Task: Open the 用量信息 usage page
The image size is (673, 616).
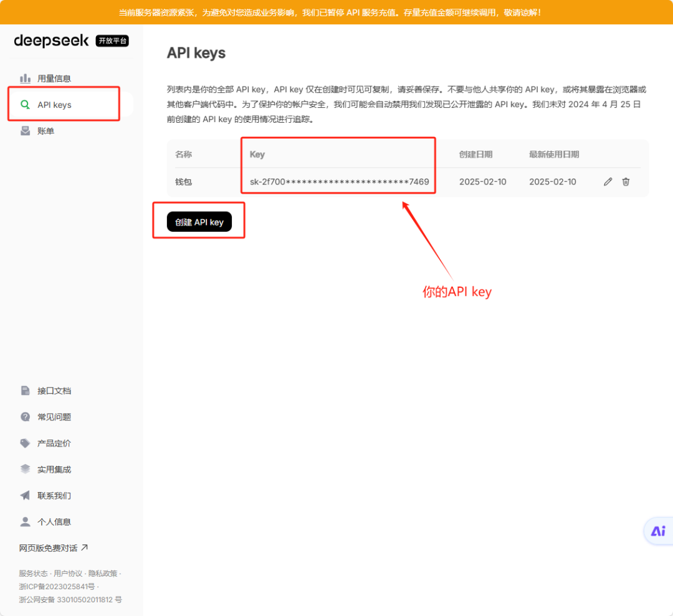Action: 54,78
